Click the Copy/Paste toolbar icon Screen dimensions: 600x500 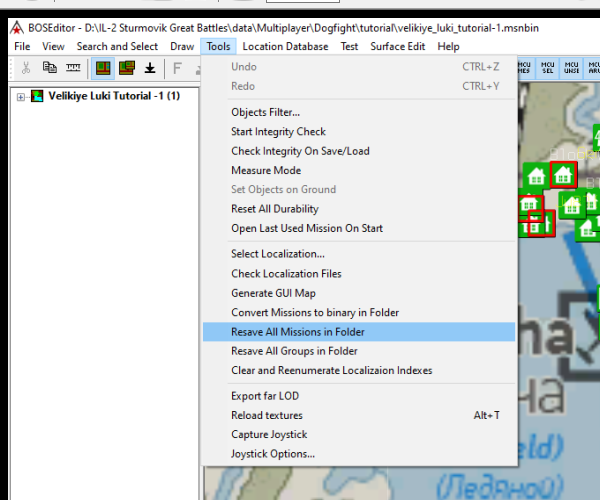coord(50,68)
